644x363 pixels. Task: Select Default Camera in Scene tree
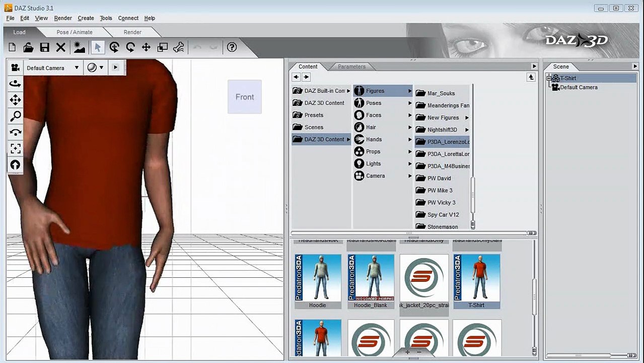click(x=579, y=87)
